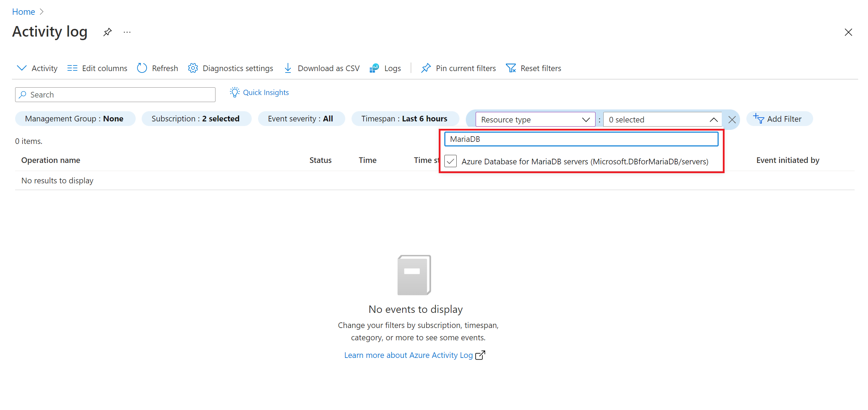Open Quick Insights

point(259,92)
